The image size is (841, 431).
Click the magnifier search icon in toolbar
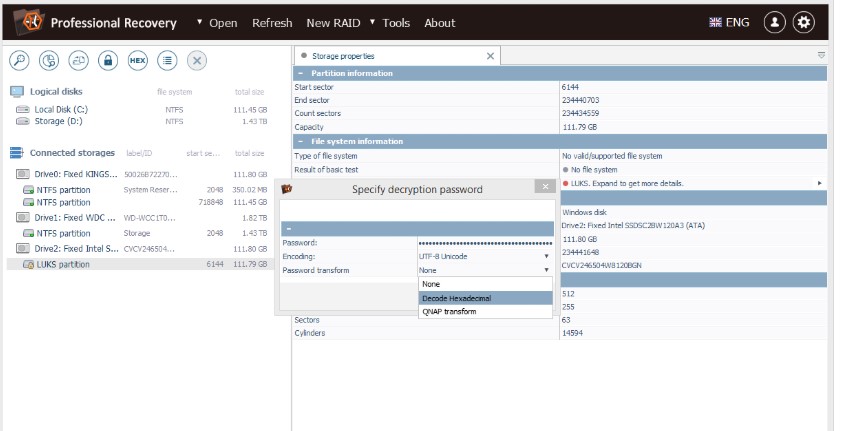click(x=20, y=61)
